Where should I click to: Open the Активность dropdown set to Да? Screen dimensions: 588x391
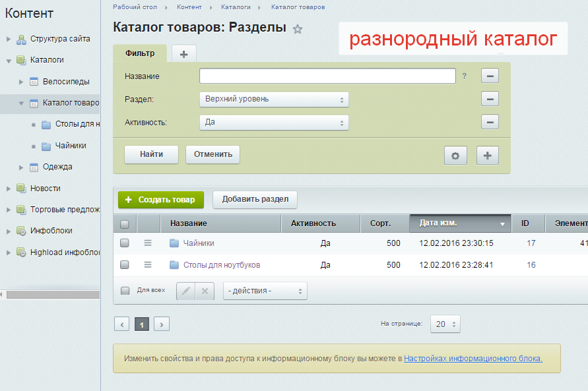[x=273, y=123]
